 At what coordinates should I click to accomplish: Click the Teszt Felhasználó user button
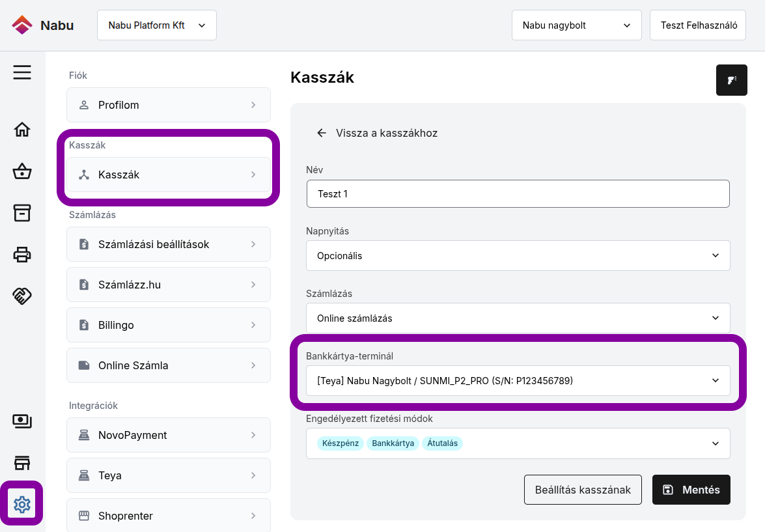698,25
